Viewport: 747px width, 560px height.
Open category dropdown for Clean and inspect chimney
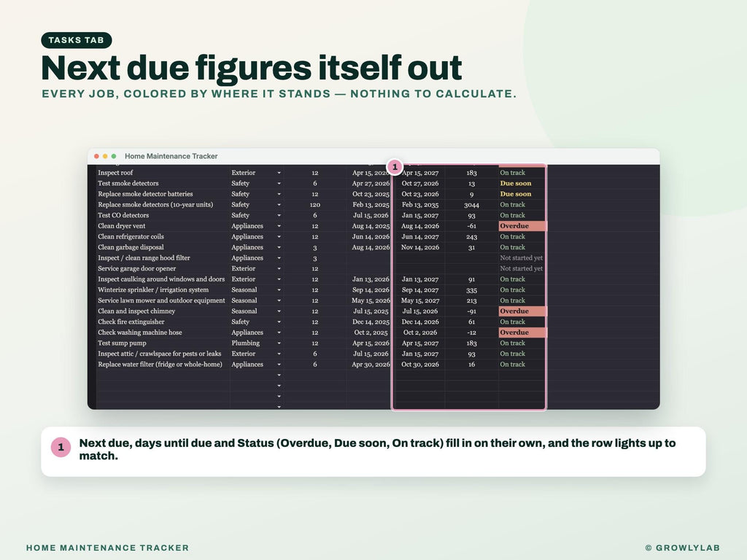point(279,311)
